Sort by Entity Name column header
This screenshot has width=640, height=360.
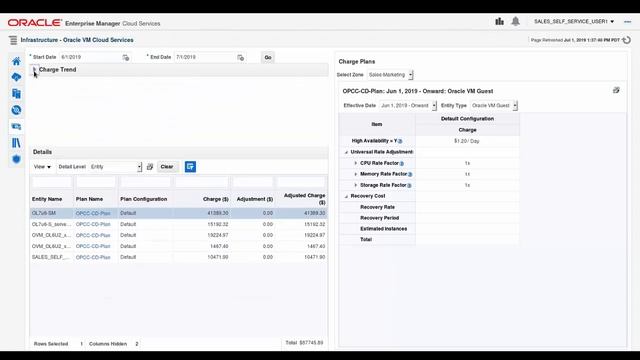[x=47, y=199]
